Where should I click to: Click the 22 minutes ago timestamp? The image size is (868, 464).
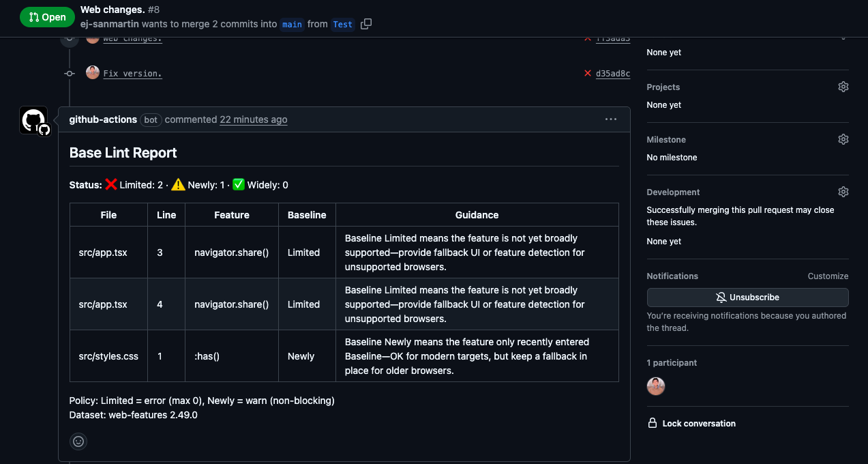pos(253,119)
